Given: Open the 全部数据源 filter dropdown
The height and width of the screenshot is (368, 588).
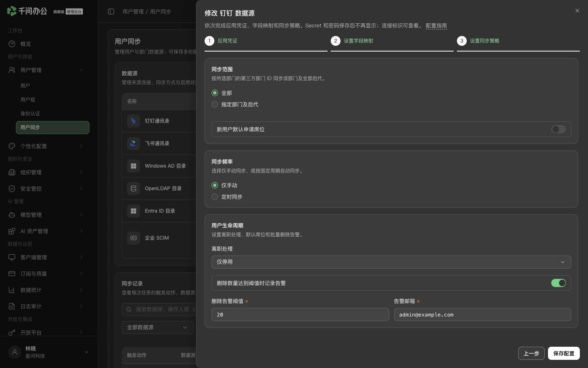Looking at the screenshot, I should [x=158, y=327].
